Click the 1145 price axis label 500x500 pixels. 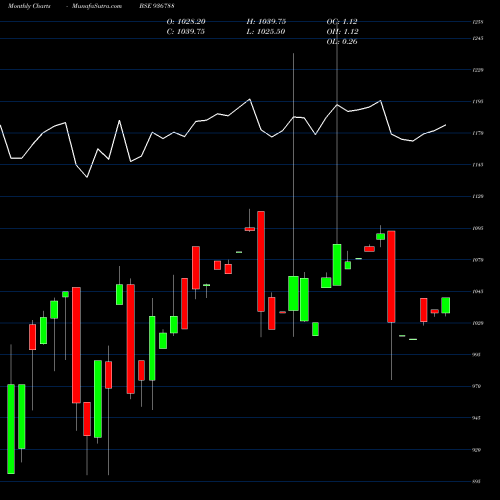click(x=478, y=165)
